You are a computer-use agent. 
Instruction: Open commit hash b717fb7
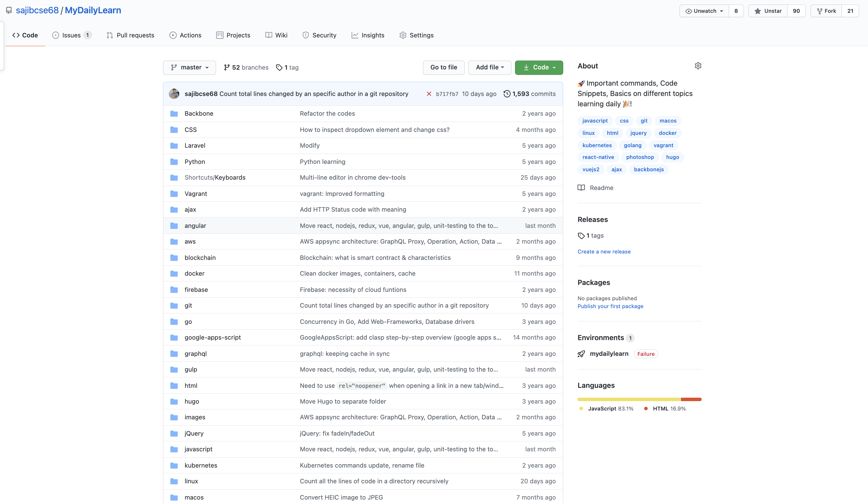pyautogui.click(x=447, y=94)
